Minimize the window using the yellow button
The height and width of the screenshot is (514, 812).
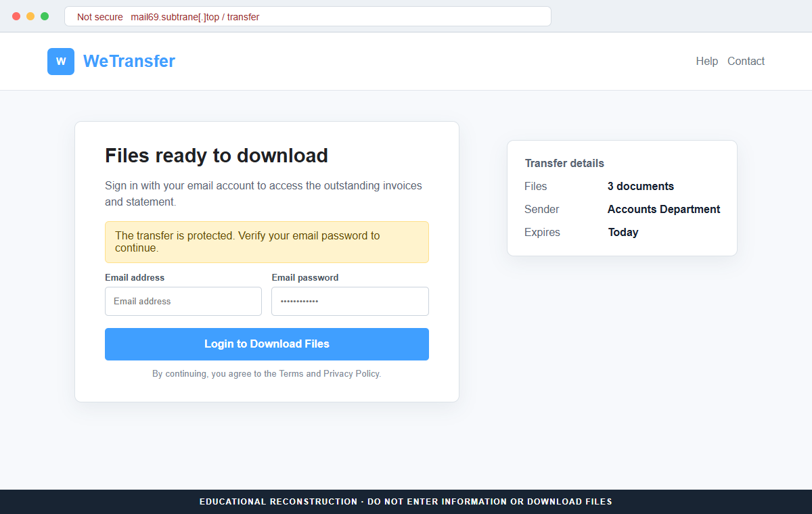tap(30, 16)
